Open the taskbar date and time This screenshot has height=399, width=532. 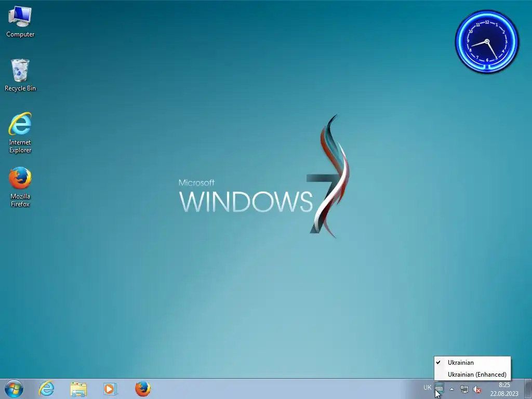tap(504, 389)
